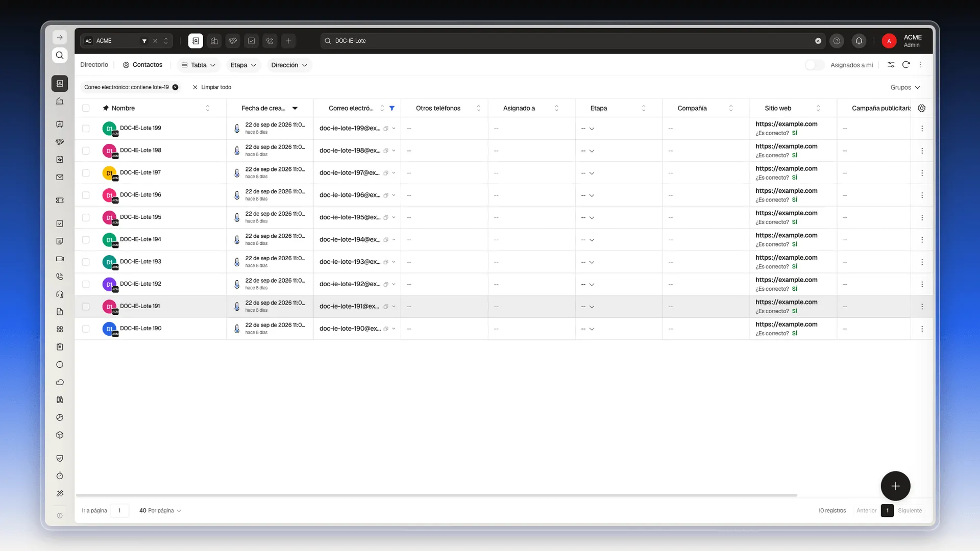Open the Dirección filter dropdown
The width and height of the screenshot is (980, 551).
click(x=289, y=65)
